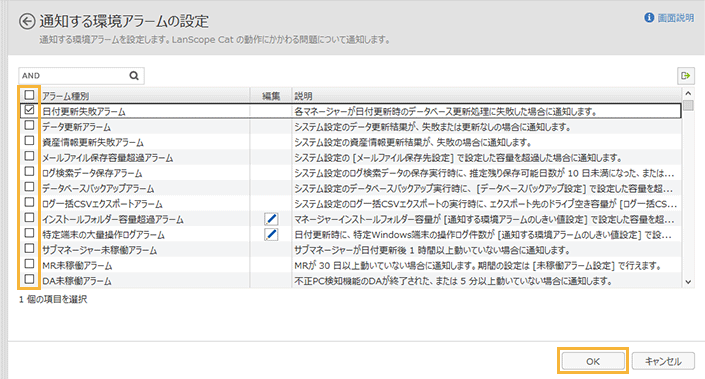Select the ログ一括CSVエクスポートアラーム row name
The height and width of the screenshot is (379, 705).
point(102,204)
